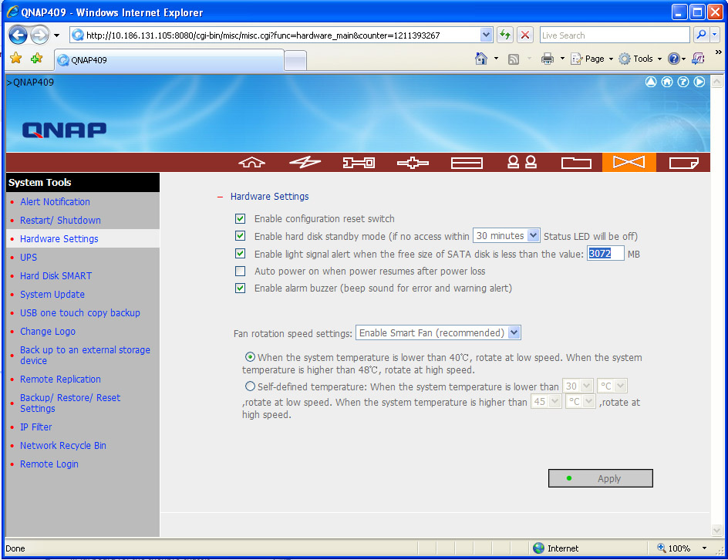The width and height of the screenshot is (728, 560).
Task: Click the small home circle icon in QNAP header
Action: coord(667,83)
